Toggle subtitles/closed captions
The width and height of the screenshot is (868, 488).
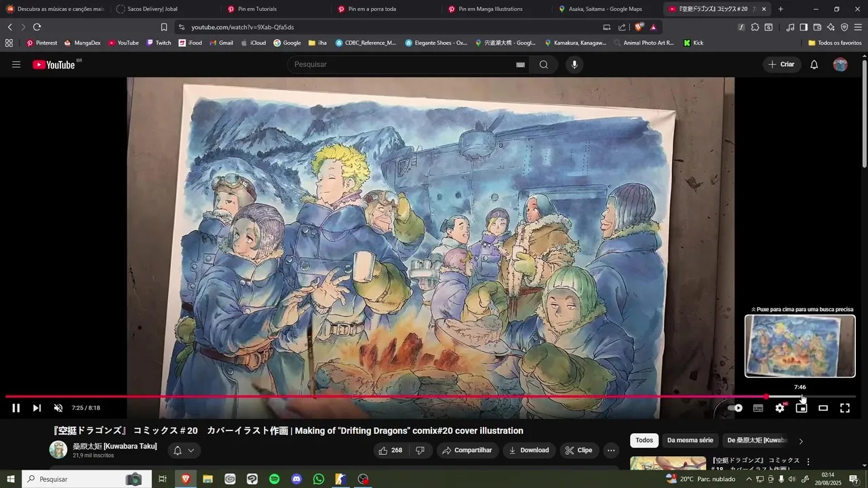coord(758,408)
